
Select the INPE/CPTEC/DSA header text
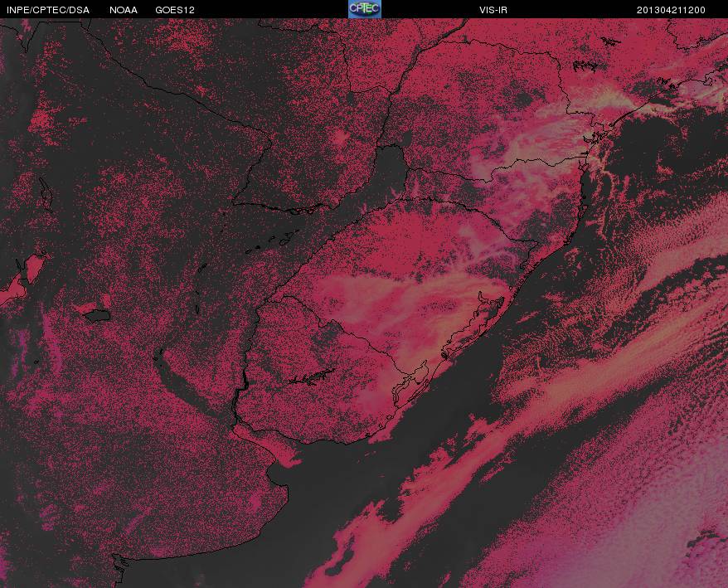(x=48, y=10)
